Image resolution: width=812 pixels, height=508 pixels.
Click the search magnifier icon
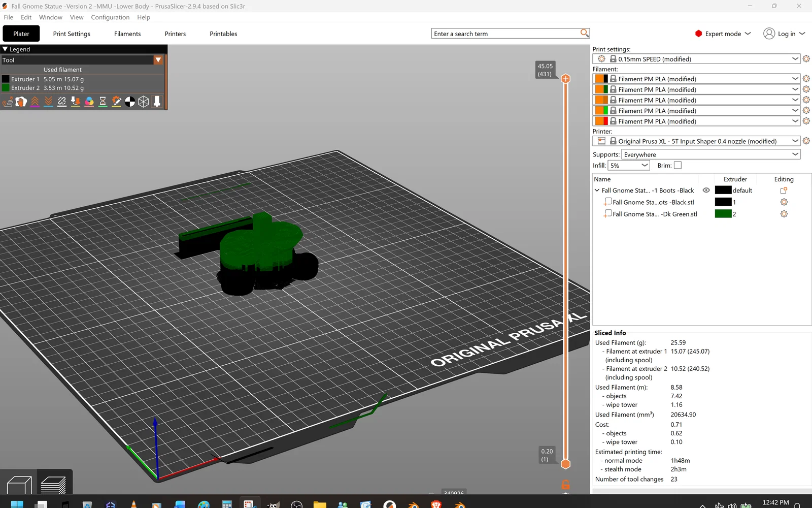pos(585,33)
